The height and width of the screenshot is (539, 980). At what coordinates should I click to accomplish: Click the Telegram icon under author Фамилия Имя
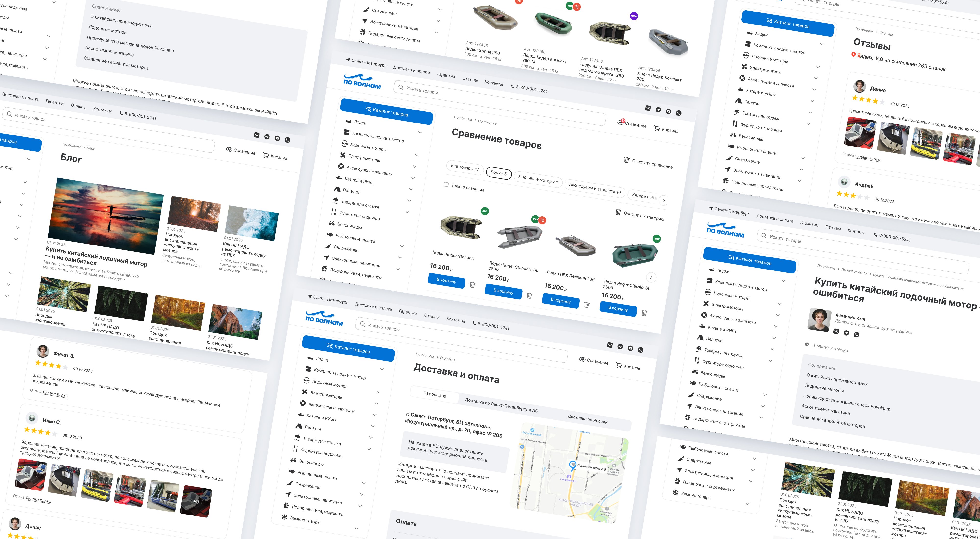coord(846,333)
